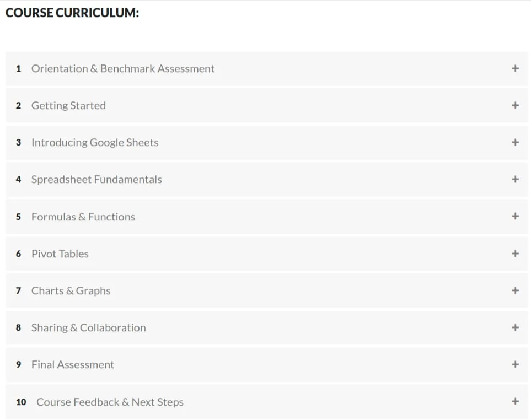The width and height of the screenshot is (531, 420).
Task: Expand the Charts & Graphs title text
Action: pyautogui.click(x=71, y=290)
